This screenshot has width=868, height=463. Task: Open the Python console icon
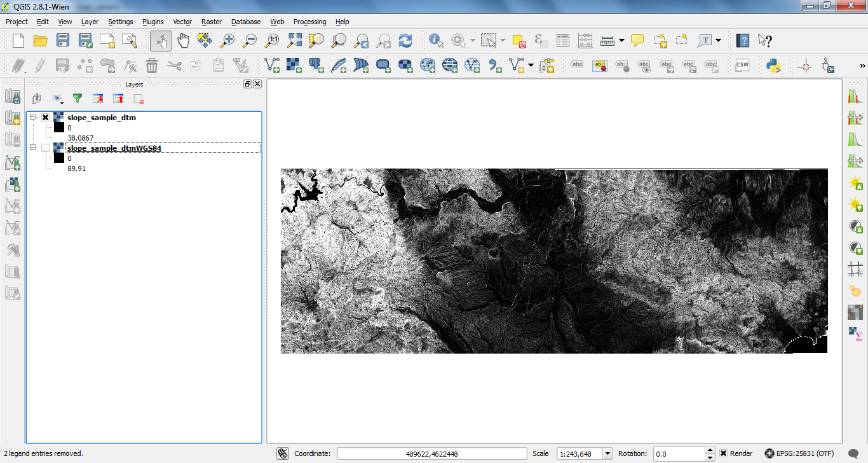pyautogui.click(x=773, y=65)
